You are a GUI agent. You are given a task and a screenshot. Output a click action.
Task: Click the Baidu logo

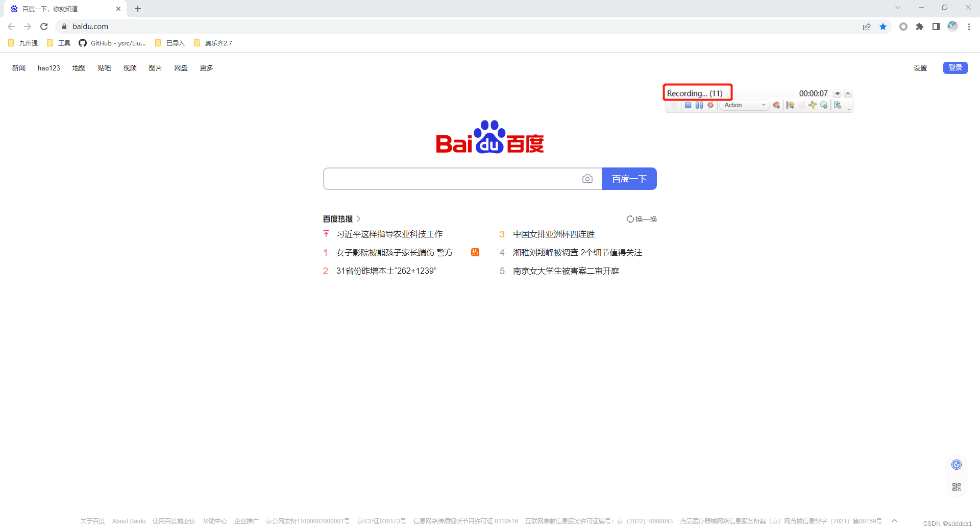tap(490, 137)
